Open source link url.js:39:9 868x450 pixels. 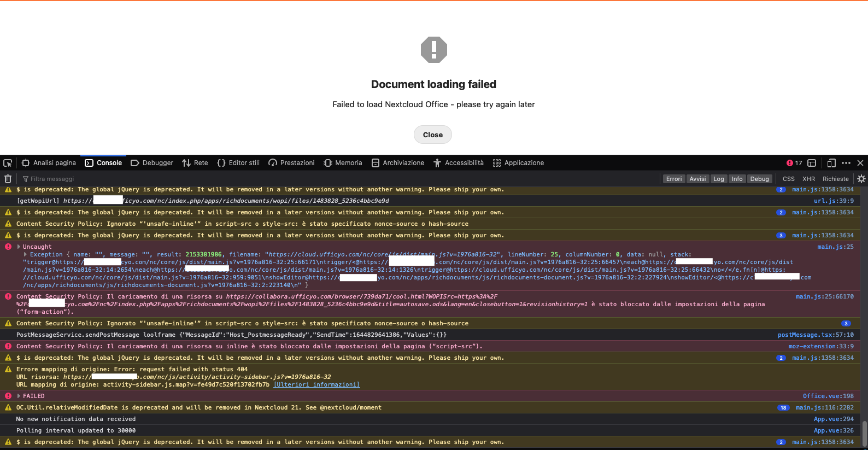coord(834,201)
